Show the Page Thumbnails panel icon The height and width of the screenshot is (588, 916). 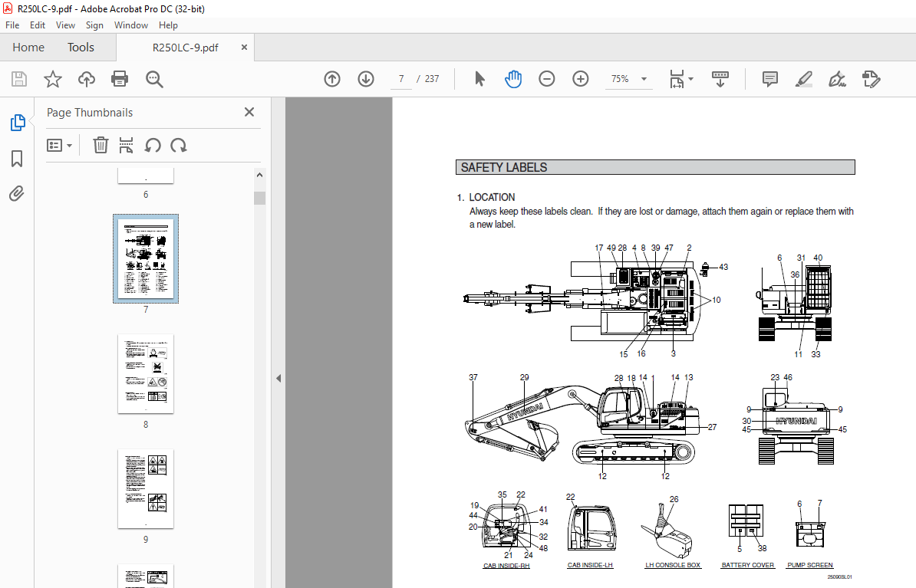[x=18, y=123]
